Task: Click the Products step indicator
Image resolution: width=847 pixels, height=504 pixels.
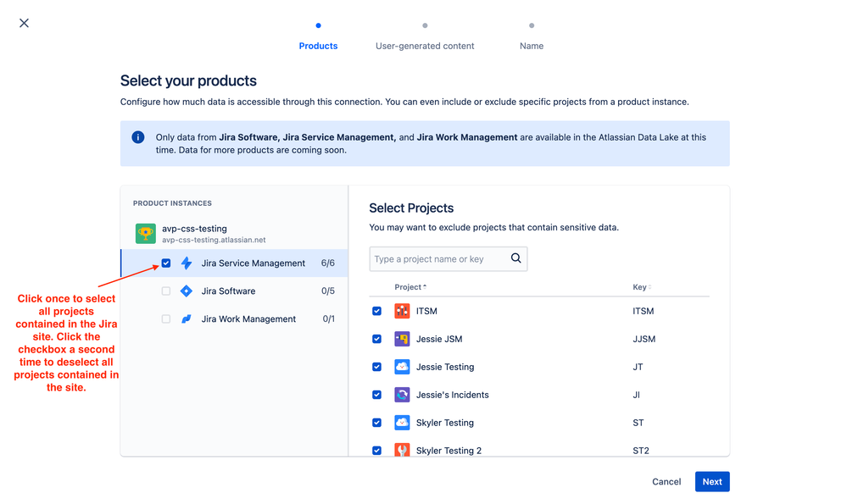Action: pos(318,46)
